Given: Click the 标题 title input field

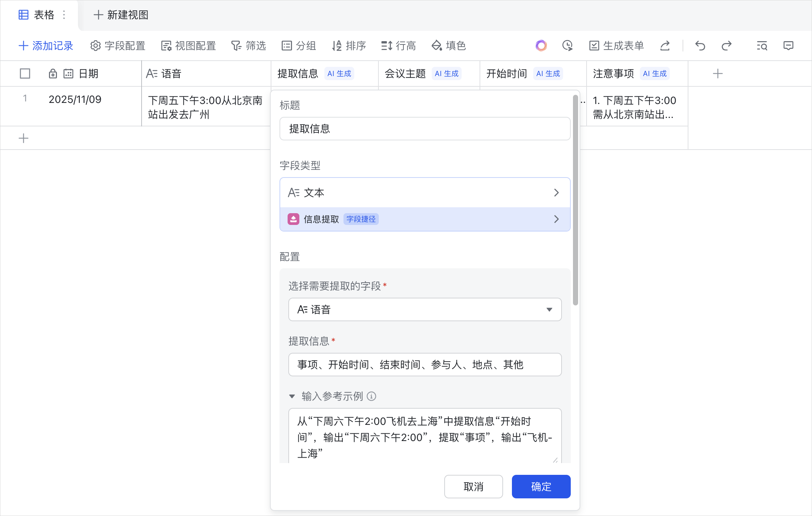Looking at the screenshot, I should coord(425,129).
